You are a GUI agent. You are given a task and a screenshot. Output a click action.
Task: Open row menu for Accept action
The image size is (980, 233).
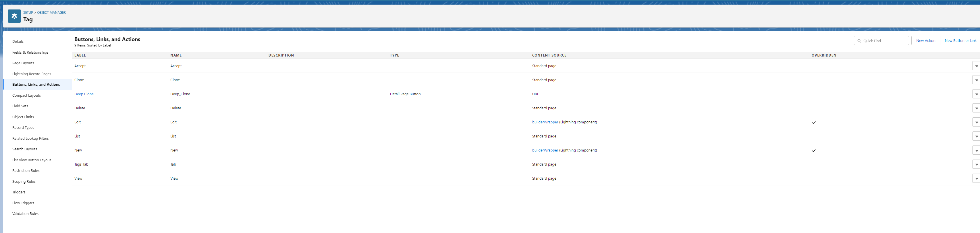pos(976,66)
